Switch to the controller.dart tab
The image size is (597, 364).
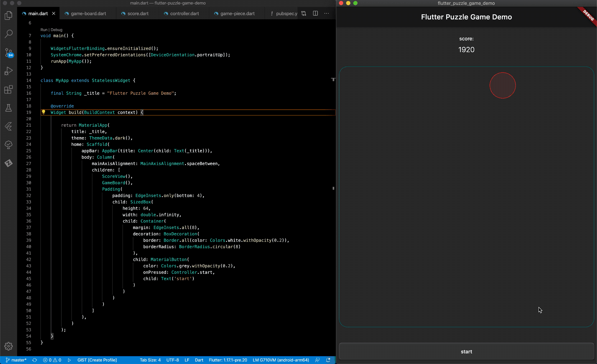(x=184, y=14)
